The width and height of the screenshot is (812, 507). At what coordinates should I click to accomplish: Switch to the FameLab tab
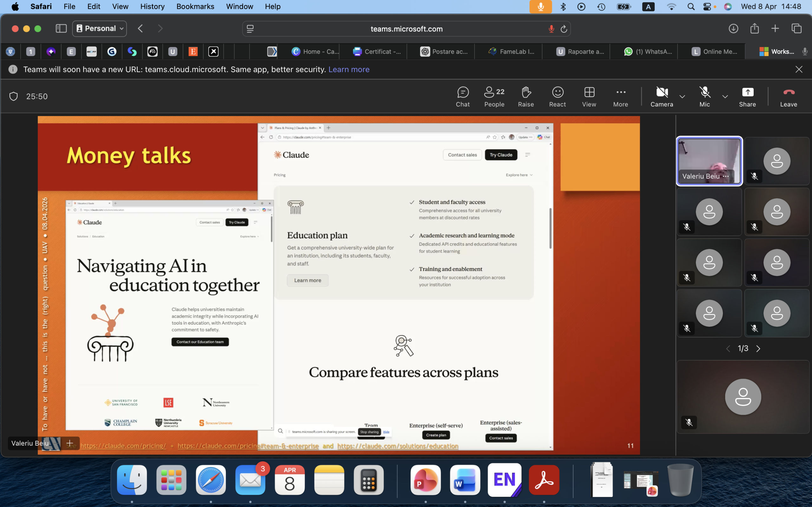[512, 51]
